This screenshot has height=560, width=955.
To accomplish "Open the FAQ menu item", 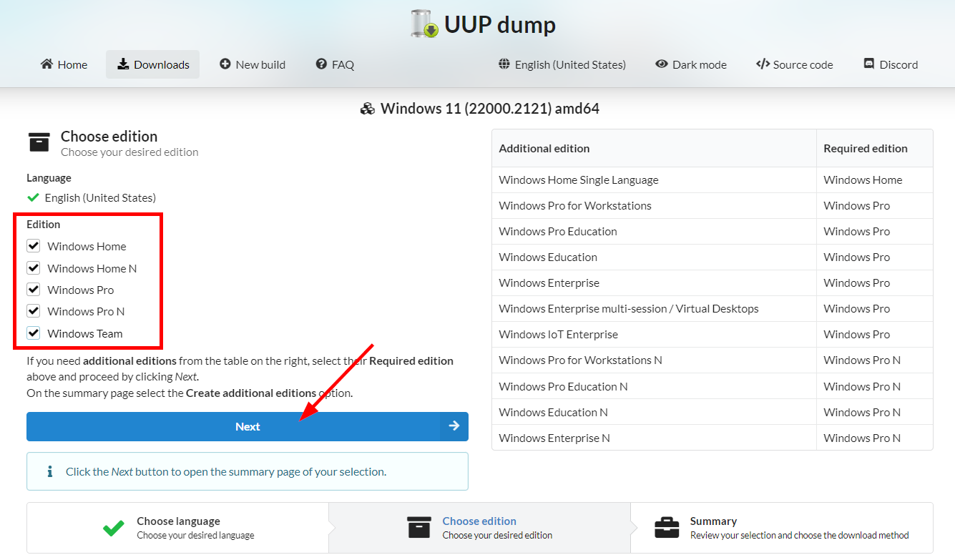I will (335, 64).
